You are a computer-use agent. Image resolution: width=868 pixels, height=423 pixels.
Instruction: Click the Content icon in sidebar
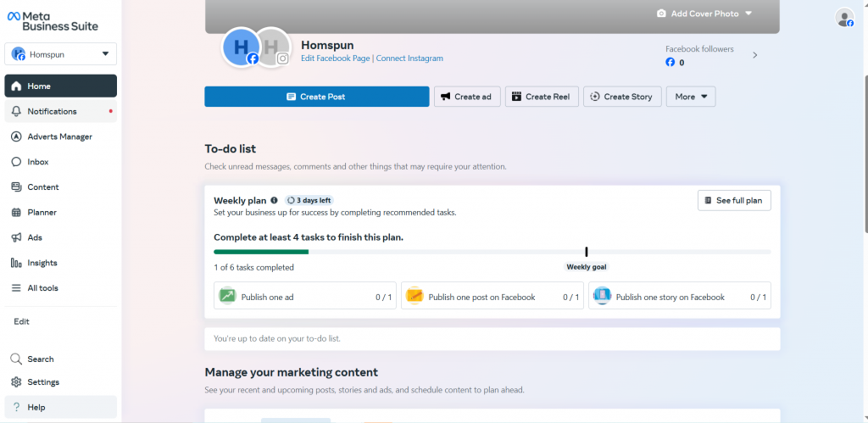coord(17,187)
